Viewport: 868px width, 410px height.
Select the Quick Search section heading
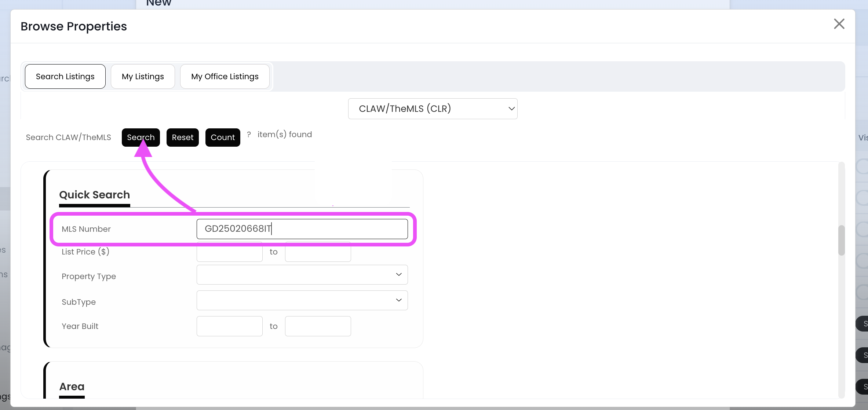tap(94, 195)
